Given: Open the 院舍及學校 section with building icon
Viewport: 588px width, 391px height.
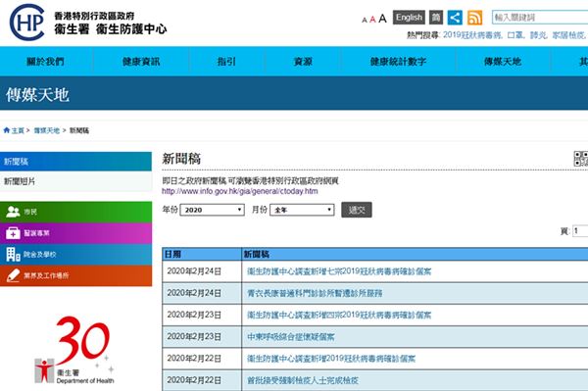Looking at the screenshot, I should pyautogui.click(x=75, y=255).
